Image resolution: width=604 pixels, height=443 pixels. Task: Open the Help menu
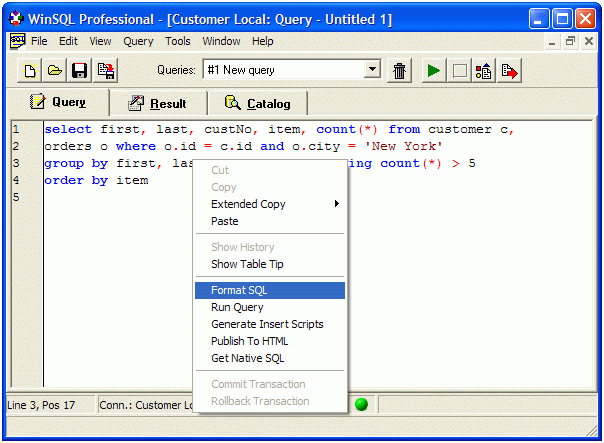click(x=262, y=41)
